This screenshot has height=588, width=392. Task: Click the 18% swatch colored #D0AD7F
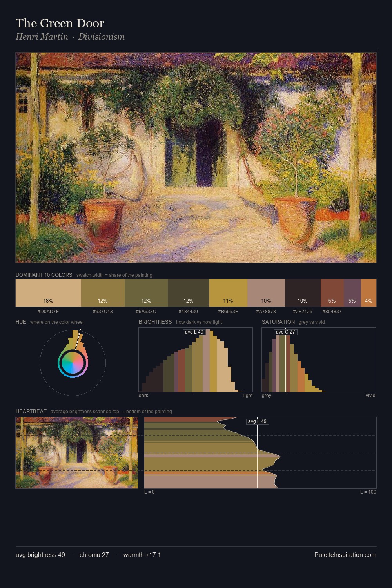click(48, 292)
